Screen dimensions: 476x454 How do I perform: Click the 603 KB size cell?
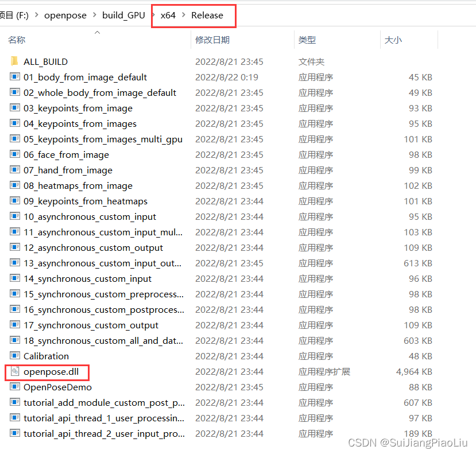click(x=417, y=340)
